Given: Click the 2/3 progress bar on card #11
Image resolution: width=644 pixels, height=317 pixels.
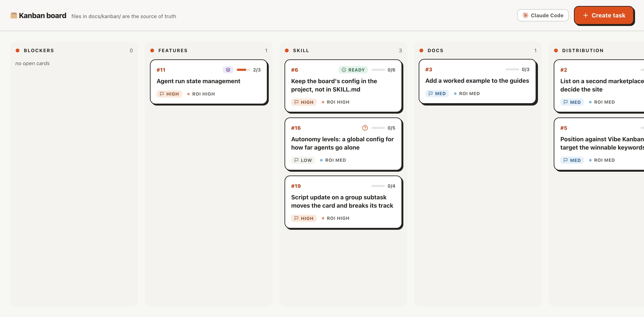Looking at the screenshot, I should click(x=243, y=70).
